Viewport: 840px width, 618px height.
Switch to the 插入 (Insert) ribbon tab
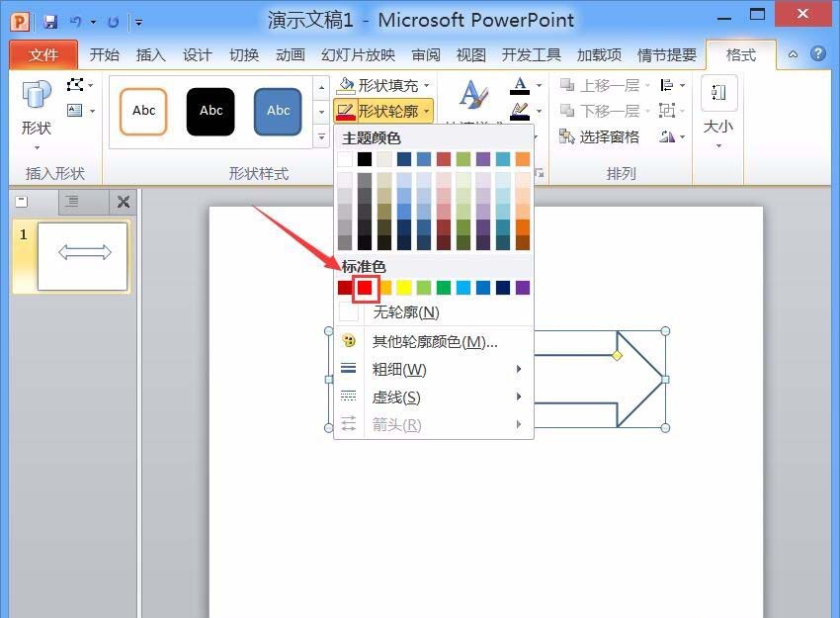(149, 54)
